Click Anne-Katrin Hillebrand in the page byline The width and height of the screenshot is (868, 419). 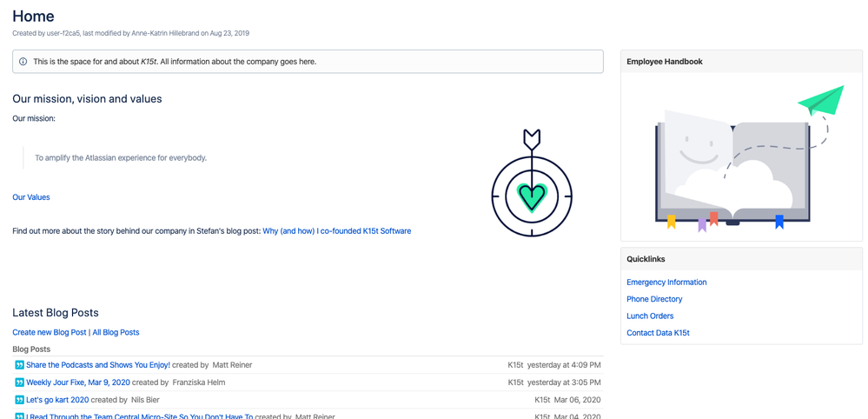tap(165, 33)
